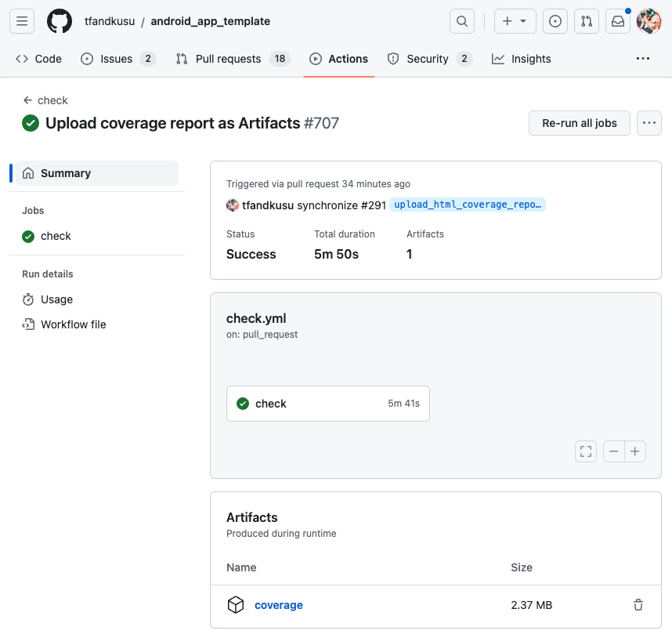The width and height of the screenshot is (672, 634).
Task: Click the tfandkusu avatar in trigger info
Action: pyautogui.click(x=233, y=205)
